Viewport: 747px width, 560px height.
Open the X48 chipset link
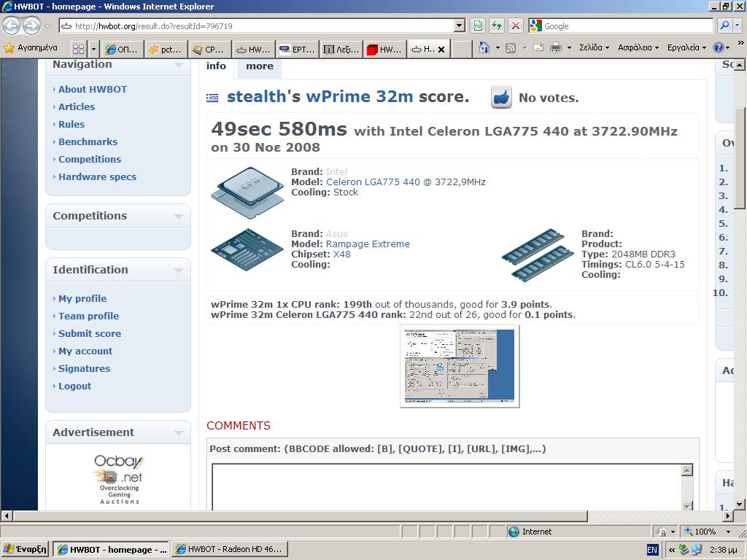click(x=342, y=254)
